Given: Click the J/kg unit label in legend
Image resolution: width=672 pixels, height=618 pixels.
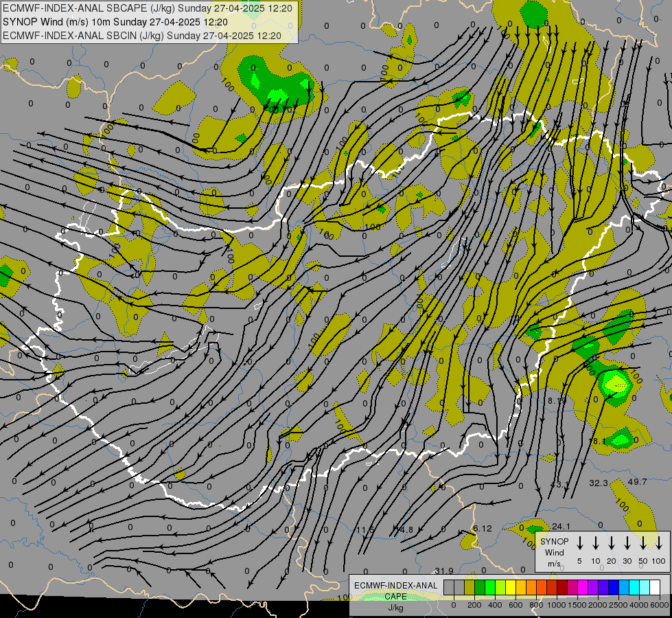Looking at the screenshot, I should (x=395, y=608).
